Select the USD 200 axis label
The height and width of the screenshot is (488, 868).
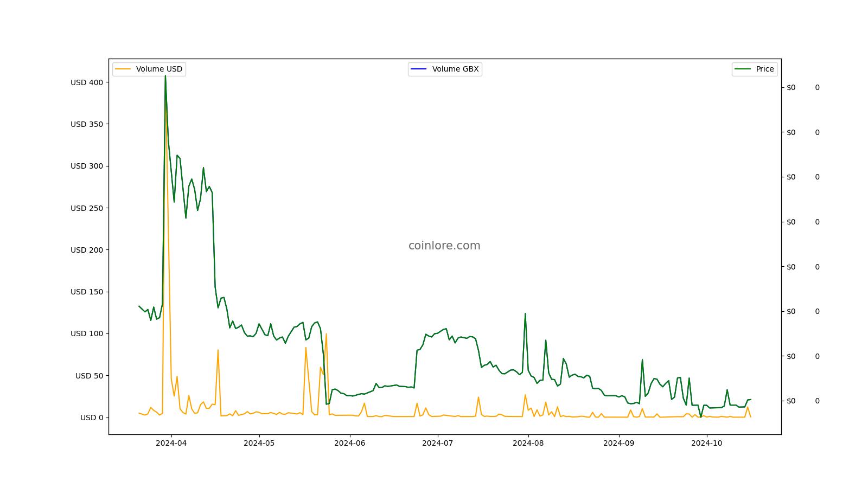pos(87,250)
